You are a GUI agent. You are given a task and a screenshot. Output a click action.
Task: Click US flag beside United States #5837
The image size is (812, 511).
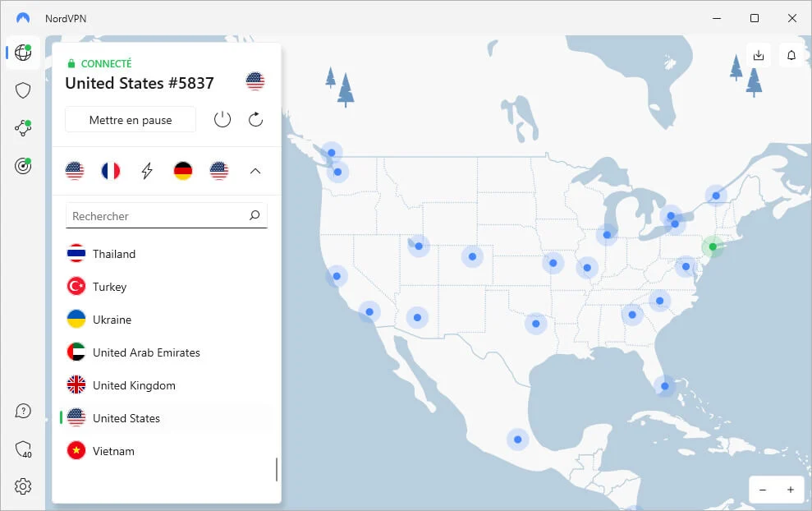click(255, 81)
